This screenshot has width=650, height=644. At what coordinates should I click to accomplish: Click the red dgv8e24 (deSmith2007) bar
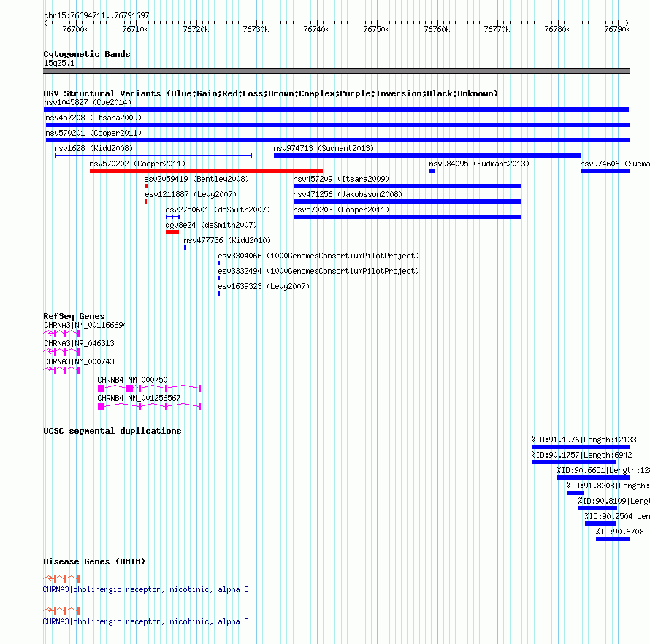coord(172,232)
